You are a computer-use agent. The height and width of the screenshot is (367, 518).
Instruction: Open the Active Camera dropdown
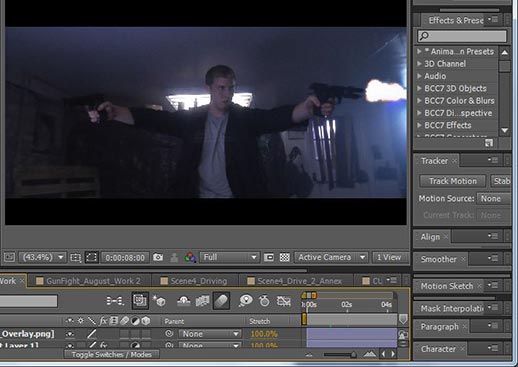point(331,257)
